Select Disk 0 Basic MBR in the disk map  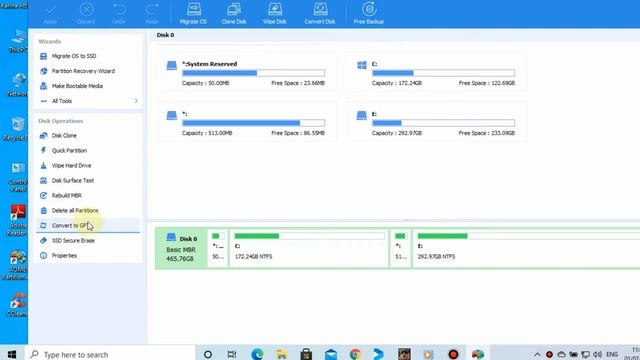click(x=181, y=248)
